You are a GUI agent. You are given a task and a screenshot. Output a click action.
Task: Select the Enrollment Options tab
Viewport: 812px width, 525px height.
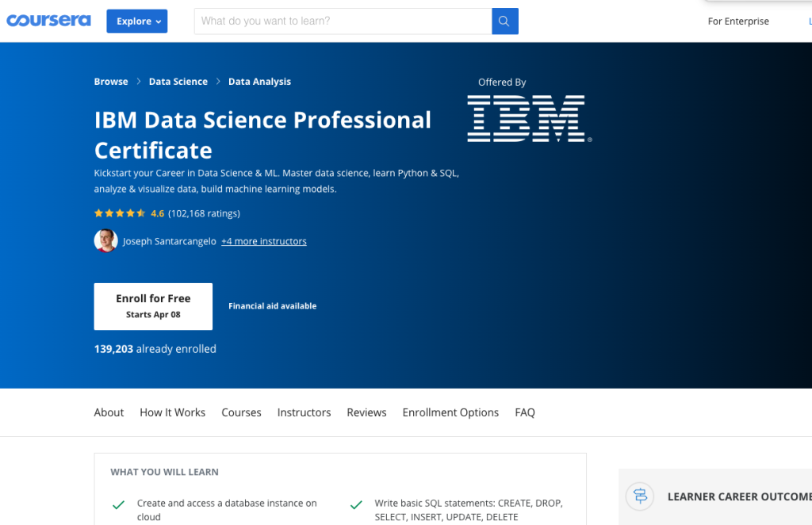[450, 412]
